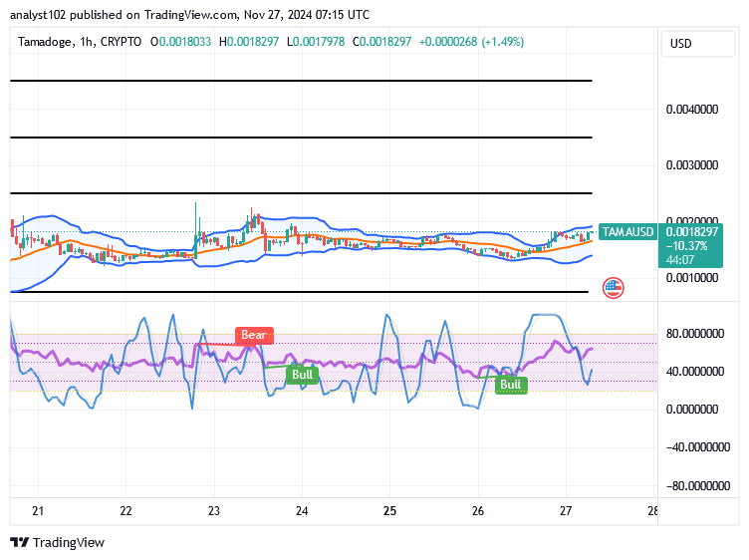Click the 0.0000000 oscillator axis label
Screen dimensions: 749x560
click(692, 410)
